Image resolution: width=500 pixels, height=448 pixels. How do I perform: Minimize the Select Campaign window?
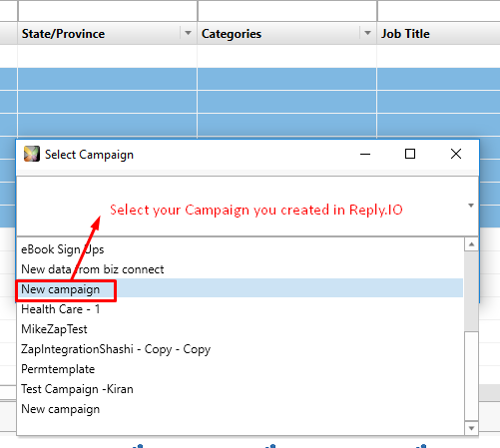pos(365,154)
